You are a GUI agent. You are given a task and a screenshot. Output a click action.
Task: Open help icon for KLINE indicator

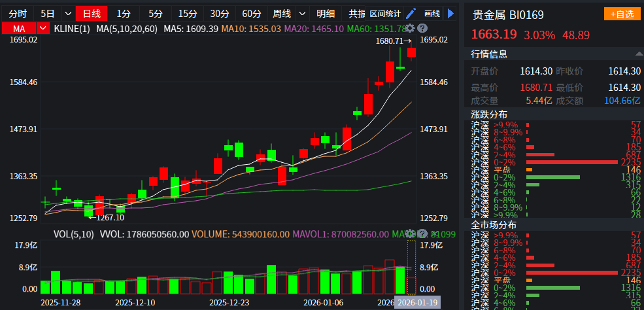pyautogui.click(x=422, y=28)
